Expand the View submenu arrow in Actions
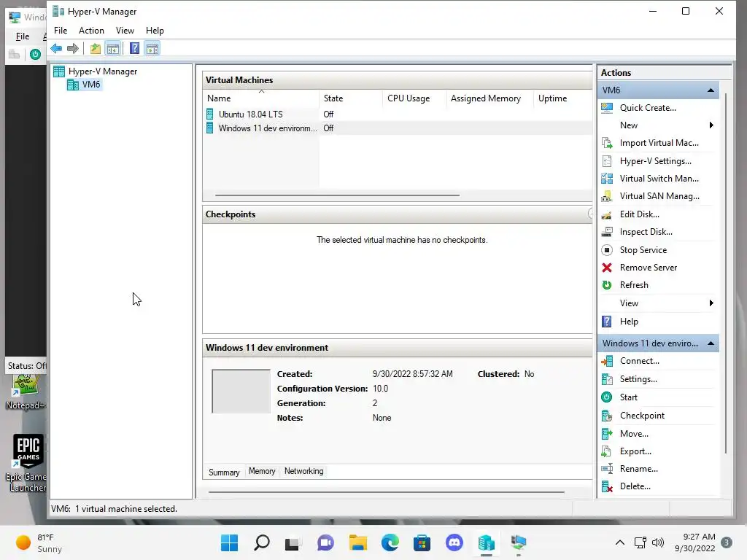 [x=711, y=303]
